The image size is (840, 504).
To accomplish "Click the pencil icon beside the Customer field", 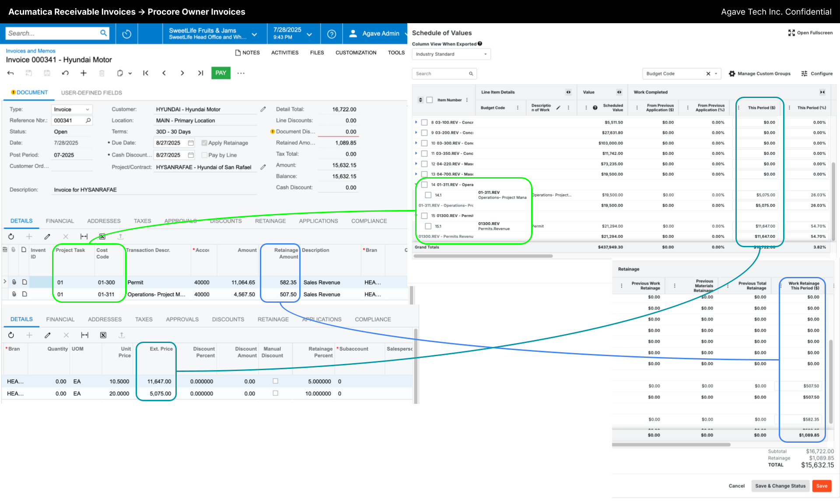I will pyautogui.click(x=263, y=109).
